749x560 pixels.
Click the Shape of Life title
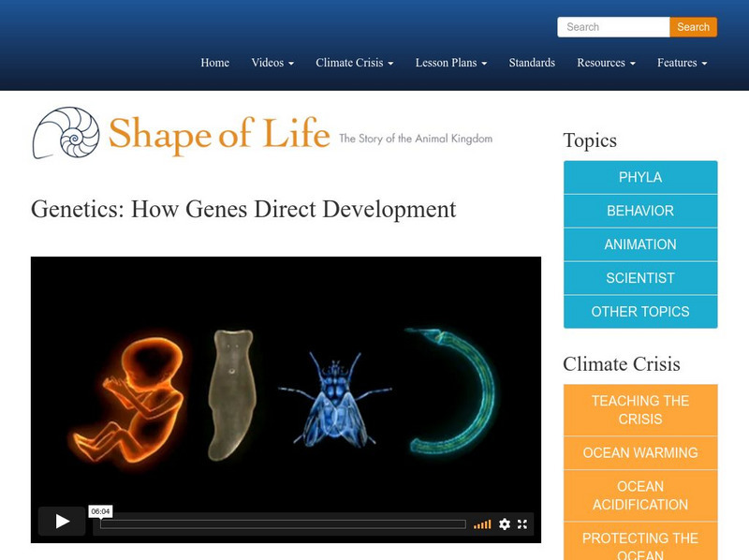[x=219, y=134]
